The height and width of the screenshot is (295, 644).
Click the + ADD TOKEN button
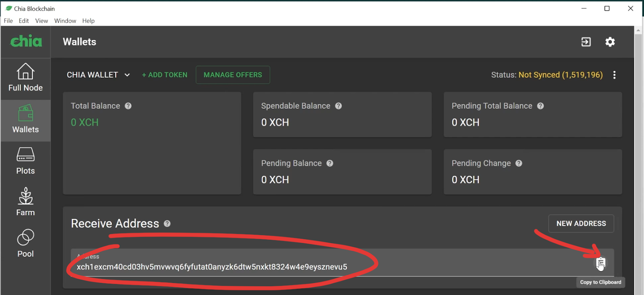point(165,75)
